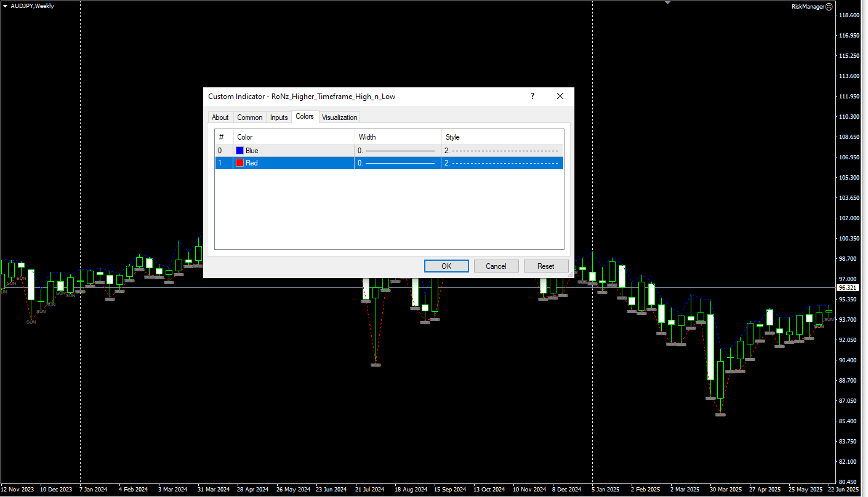Click the blue square icon in row 0
This screenshot has height=497, width=868.
[239, 150]
